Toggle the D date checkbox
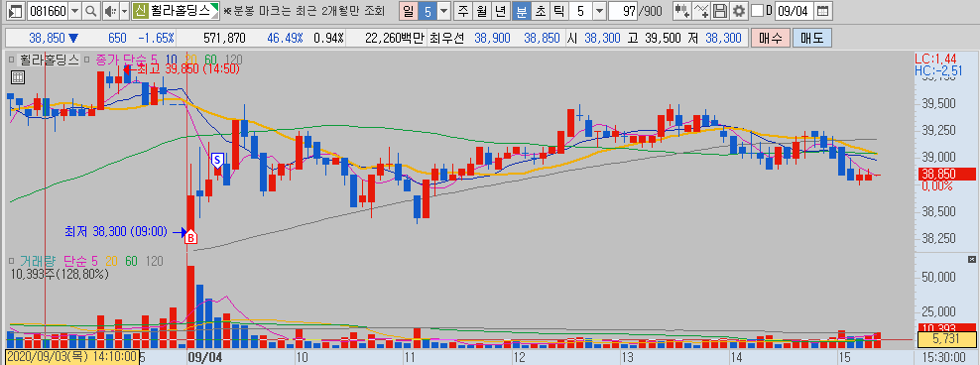The image size is (980, 365). click(758, 11)
